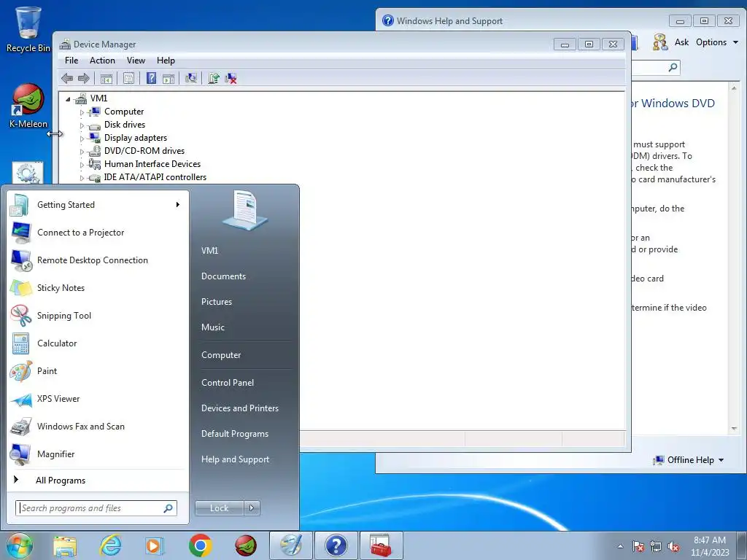Launch Magnifier from Start menu
Screen dimensions: 747x560
(x=97, y=454)
